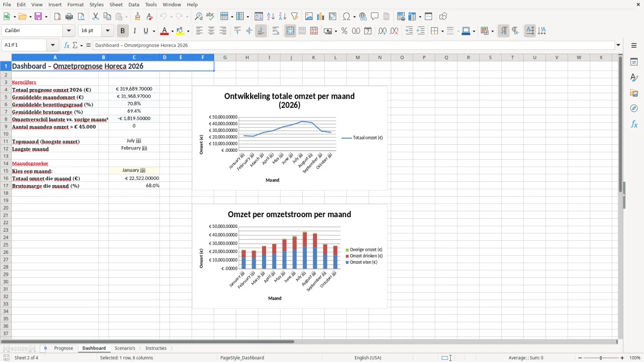The width and height of the screenshot is (644, 362).
Task: Toggle Bold formatting
Action: (x=123, y=31)
